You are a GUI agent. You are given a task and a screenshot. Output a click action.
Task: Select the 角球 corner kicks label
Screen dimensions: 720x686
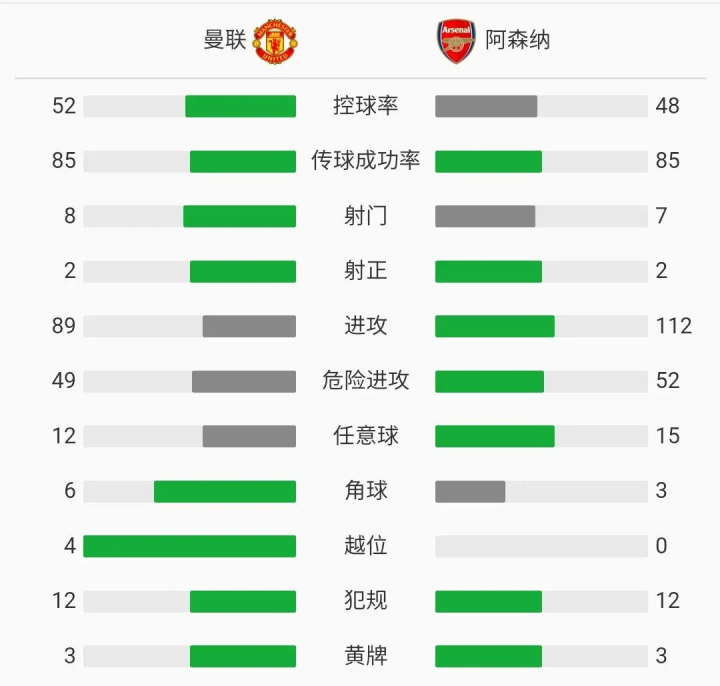(x=365, y=491)
